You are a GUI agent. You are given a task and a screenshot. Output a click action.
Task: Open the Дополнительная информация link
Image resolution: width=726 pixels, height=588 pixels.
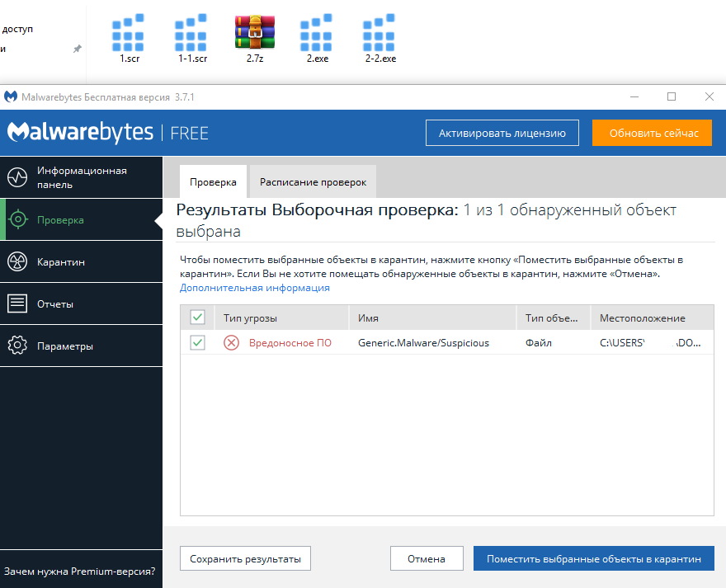pyautogui.click(x=255, y=288)
